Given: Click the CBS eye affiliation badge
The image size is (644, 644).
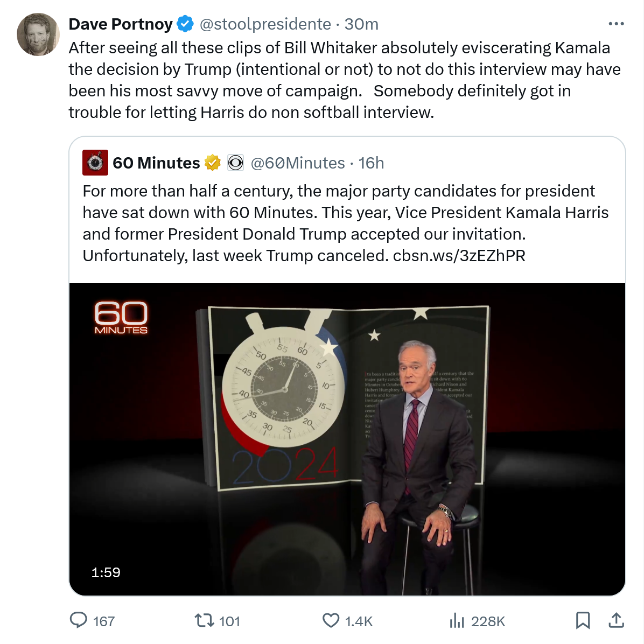Looking at the screenshot, I should [x=235, y=163].
